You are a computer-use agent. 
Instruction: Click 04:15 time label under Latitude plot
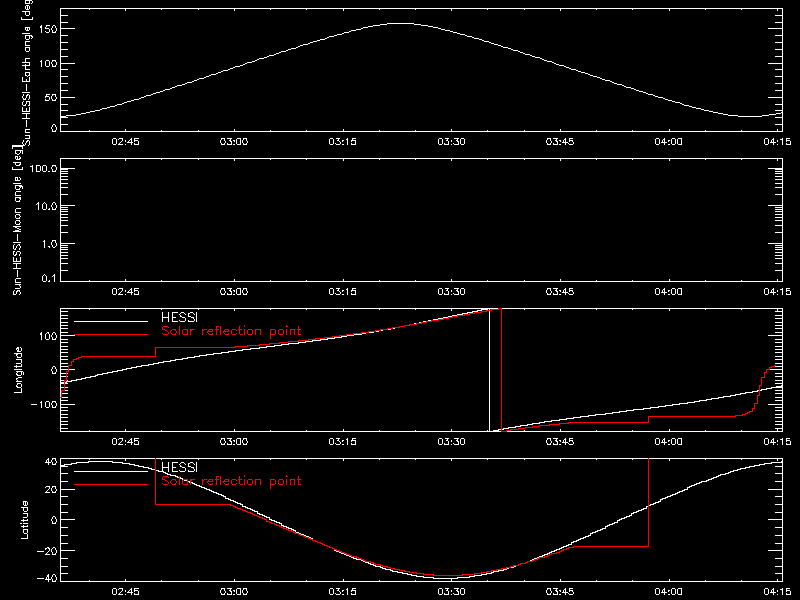click(x=777, y=592)
